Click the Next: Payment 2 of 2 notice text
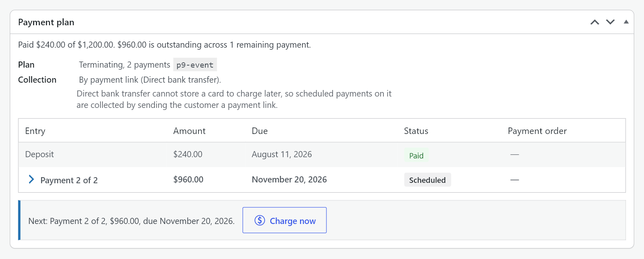 click(131, 221)
